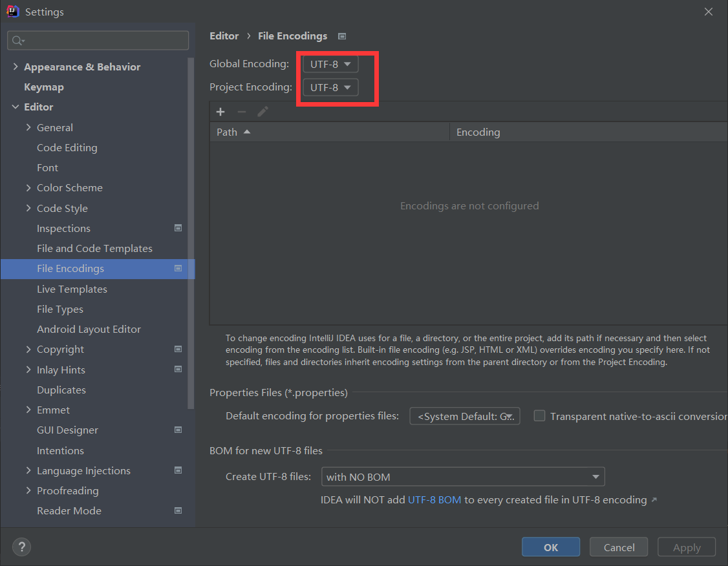Toggle Transparent native-to-ascii conversion checkbox
The image size is (728, 566).
[x=539, y=415]
